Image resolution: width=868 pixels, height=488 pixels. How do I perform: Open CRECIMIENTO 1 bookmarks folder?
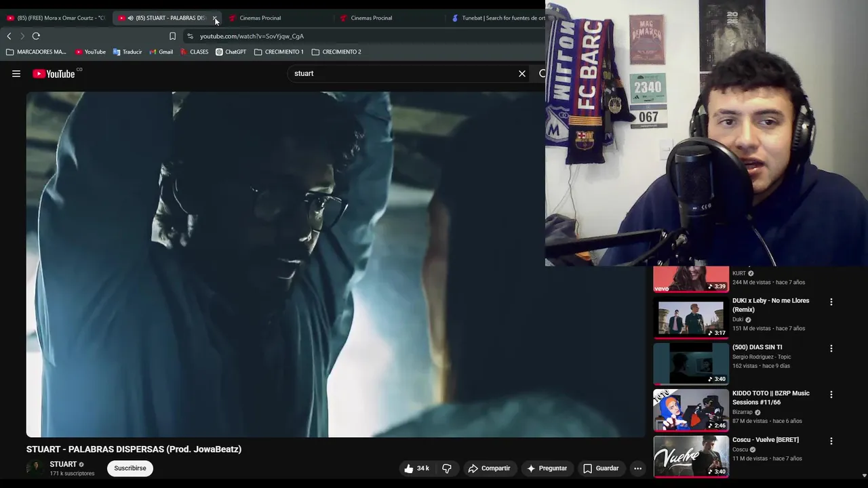click(279, 52)
